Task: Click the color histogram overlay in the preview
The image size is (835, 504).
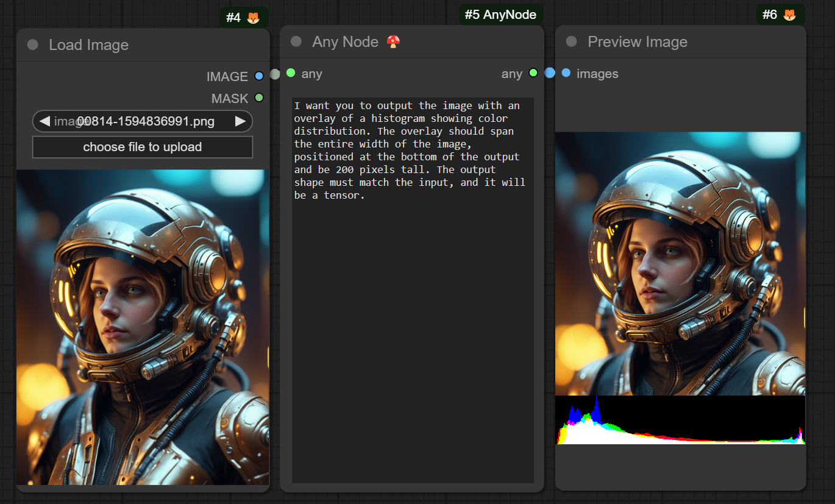Action: (680, 420)
